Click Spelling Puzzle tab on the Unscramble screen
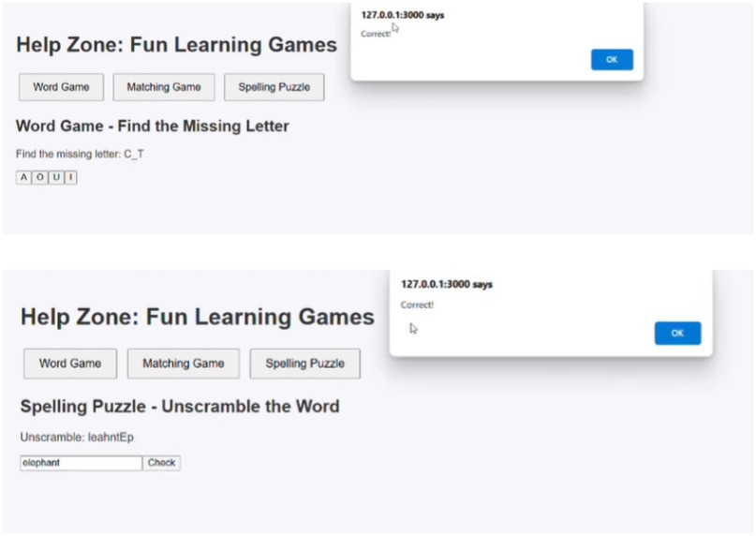Viewport: 756px width, 536px height. [x=304, y=364]
